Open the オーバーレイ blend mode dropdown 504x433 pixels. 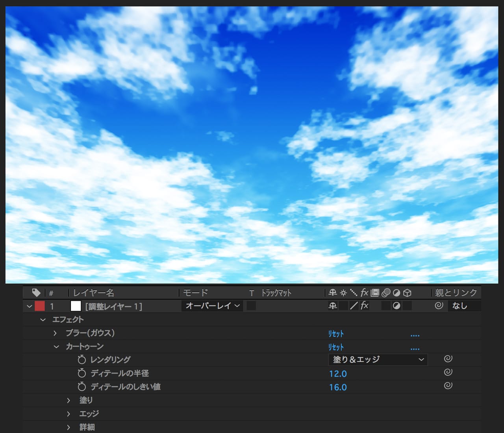212,306
